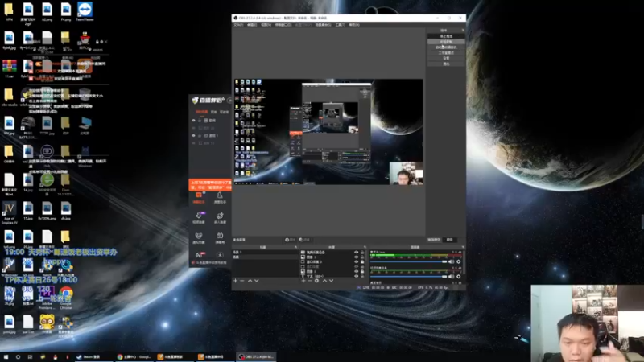644x362 pixels.
Task: Open source properties gear below sources list
Action: [x=316, y=281]
